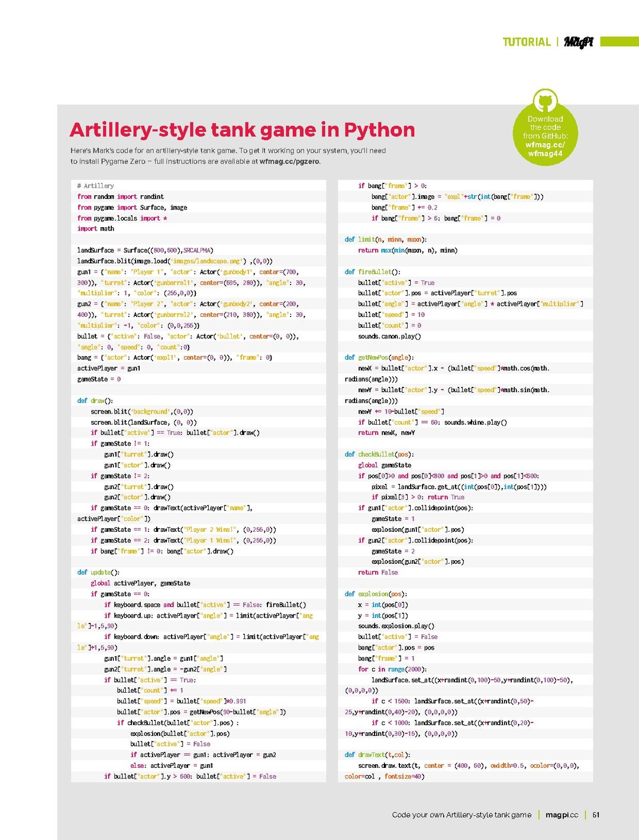Click the 'def checkBullet(pos):' function definition
Screen dimensions: 639x840
coord(379,454)
